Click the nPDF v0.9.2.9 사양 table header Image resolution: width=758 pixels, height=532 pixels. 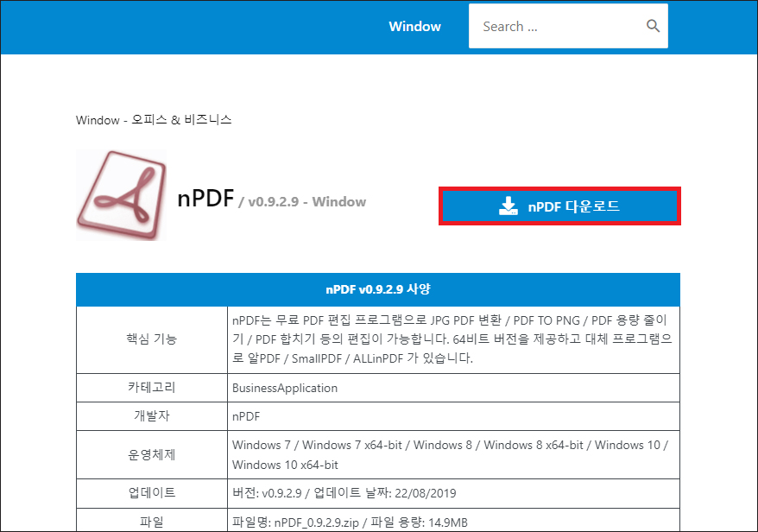378,289
